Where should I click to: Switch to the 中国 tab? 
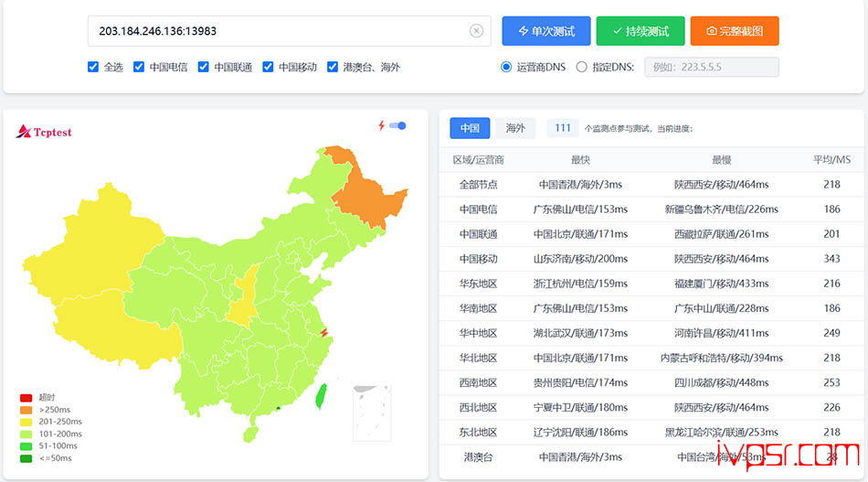point(470,128)
